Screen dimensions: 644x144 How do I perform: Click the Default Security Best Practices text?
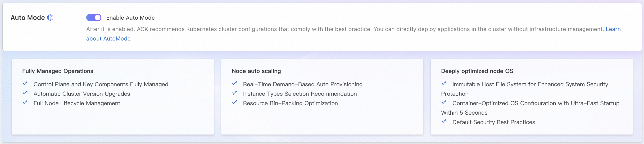click(494, 122)
